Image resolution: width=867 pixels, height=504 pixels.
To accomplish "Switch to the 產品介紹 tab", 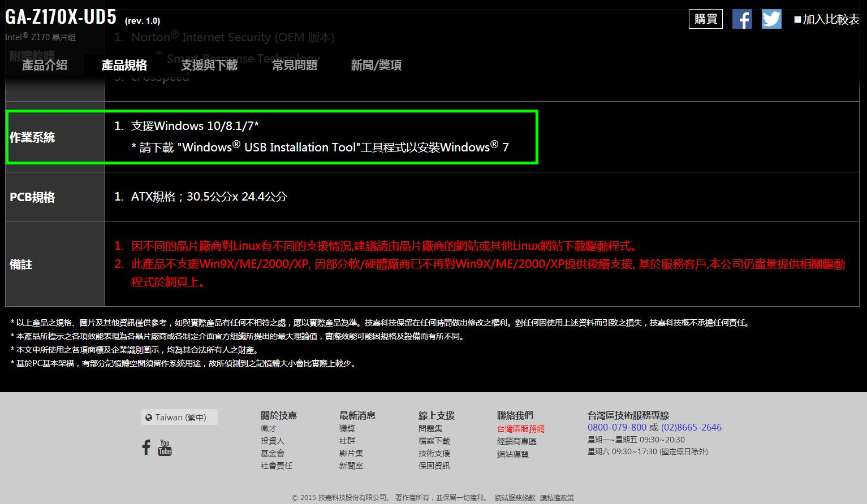I will pyautogui.click(x=45, y=65).
